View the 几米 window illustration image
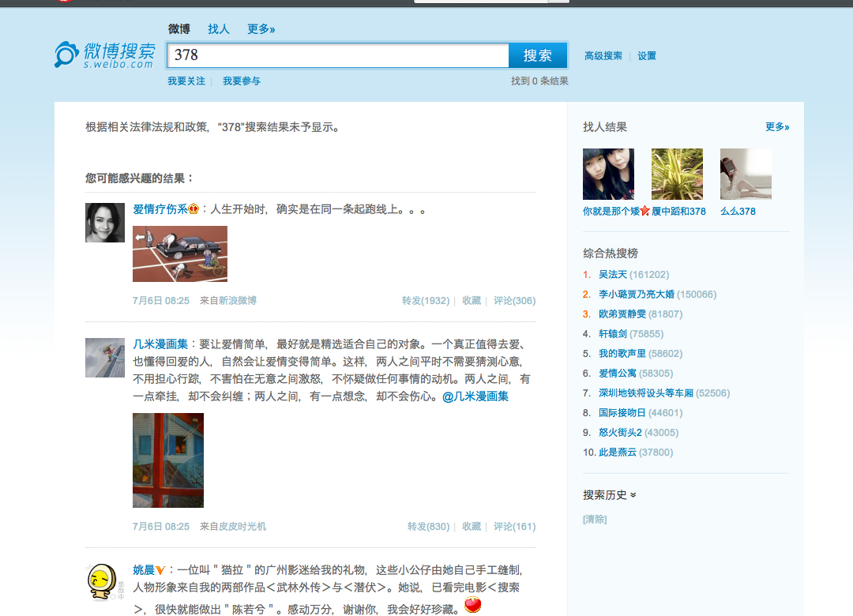Screen dimensions: 853x616 168,460
